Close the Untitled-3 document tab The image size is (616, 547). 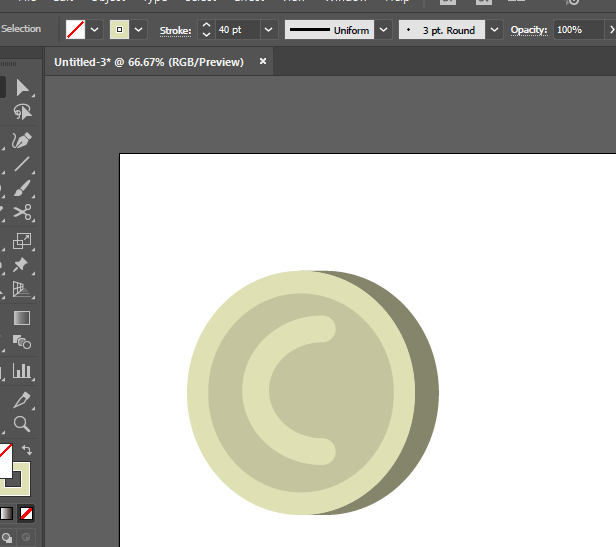click(263, 62)
